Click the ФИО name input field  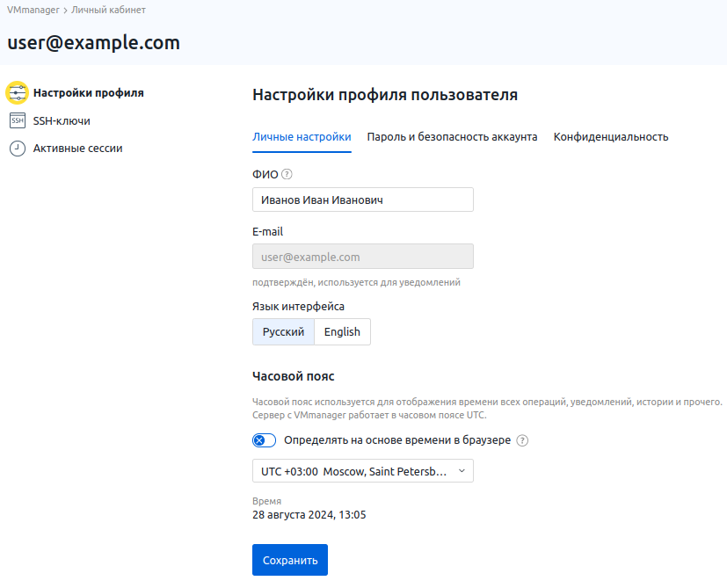[362, 200]
